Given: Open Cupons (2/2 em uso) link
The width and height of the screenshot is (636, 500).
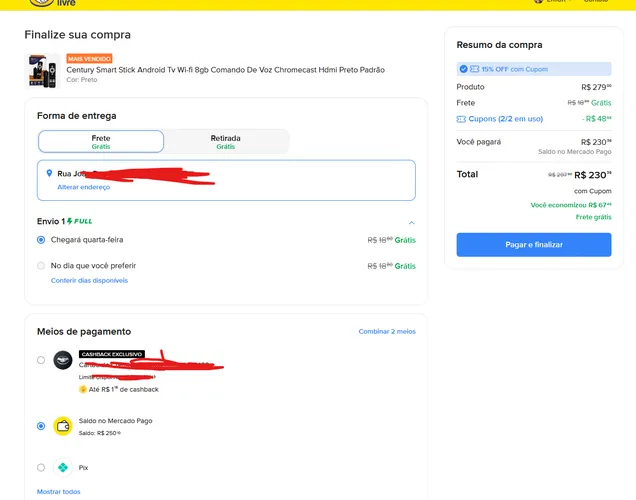Looking at the screenshot, I should pyautogui.click(x=505, y=119).
